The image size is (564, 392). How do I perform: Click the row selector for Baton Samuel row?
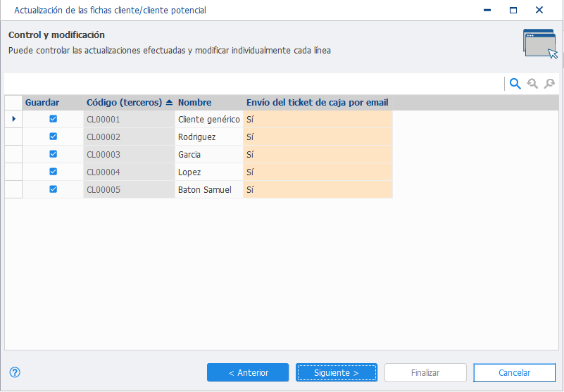[x=13, y=189]
